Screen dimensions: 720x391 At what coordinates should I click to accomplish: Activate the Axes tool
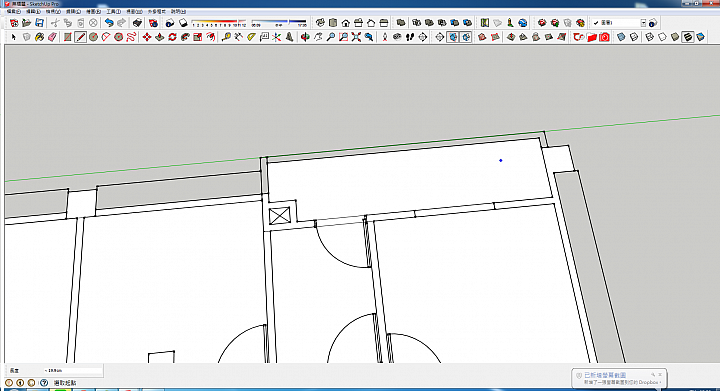[x=276, y=37]
